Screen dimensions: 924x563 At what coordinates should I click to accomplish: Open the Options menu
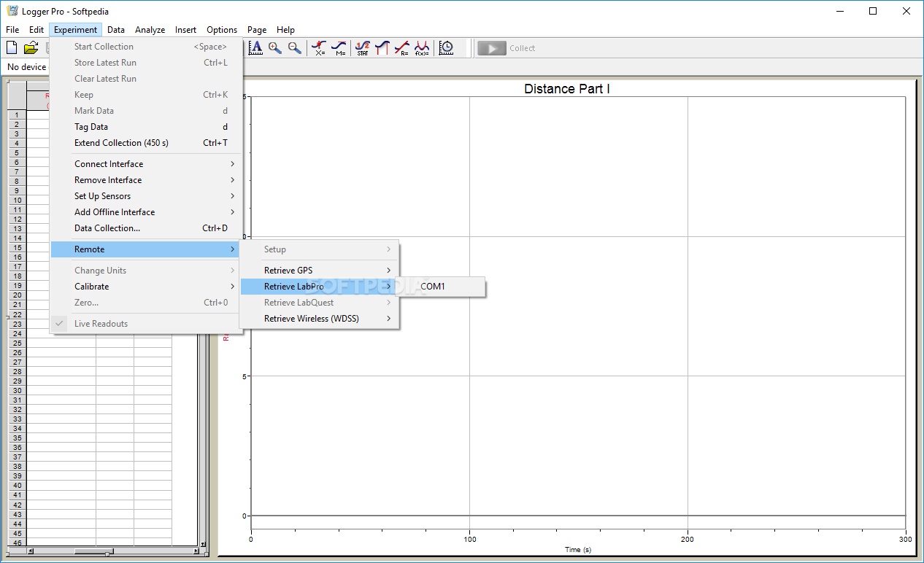(x=222, y=30)
